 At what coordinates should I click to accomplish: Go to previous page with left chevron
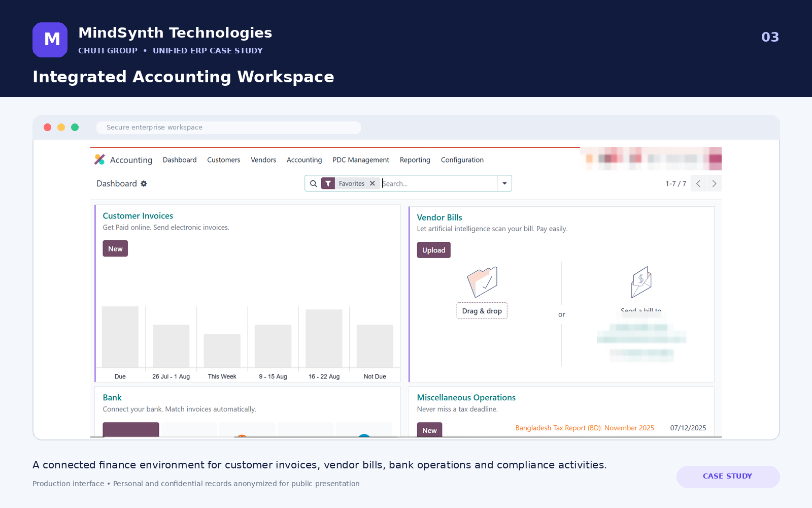coord(698,183)
